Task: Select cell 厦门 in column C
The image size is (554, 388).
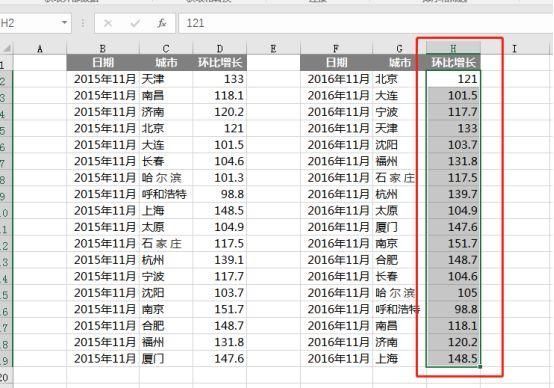Action: (x=166, y=359)
